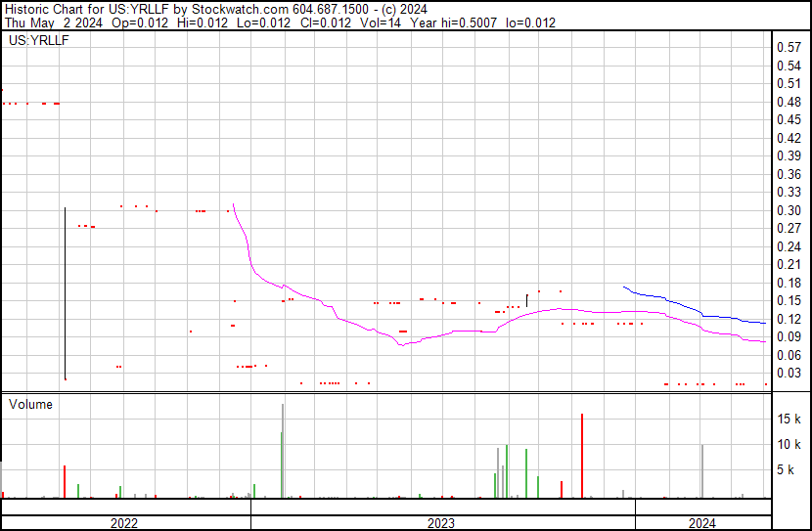Click the tallest gray volume bar near early 2023

pos(283,450)
